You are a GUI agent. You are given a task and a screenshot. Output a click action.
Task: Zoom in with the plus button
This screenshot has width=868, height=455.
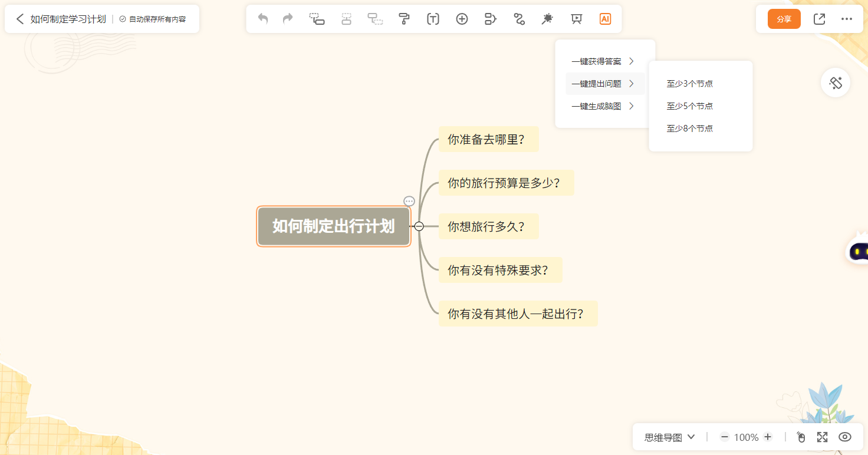(x=767, y=437)
